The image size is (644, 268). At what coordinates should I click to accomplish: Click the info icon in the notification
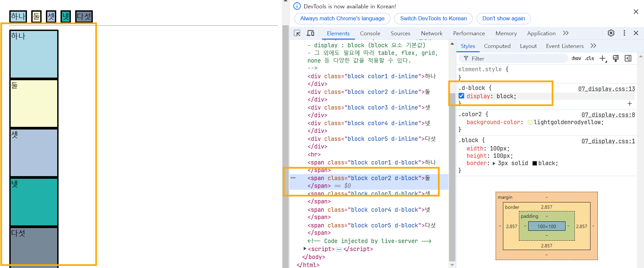297,6
